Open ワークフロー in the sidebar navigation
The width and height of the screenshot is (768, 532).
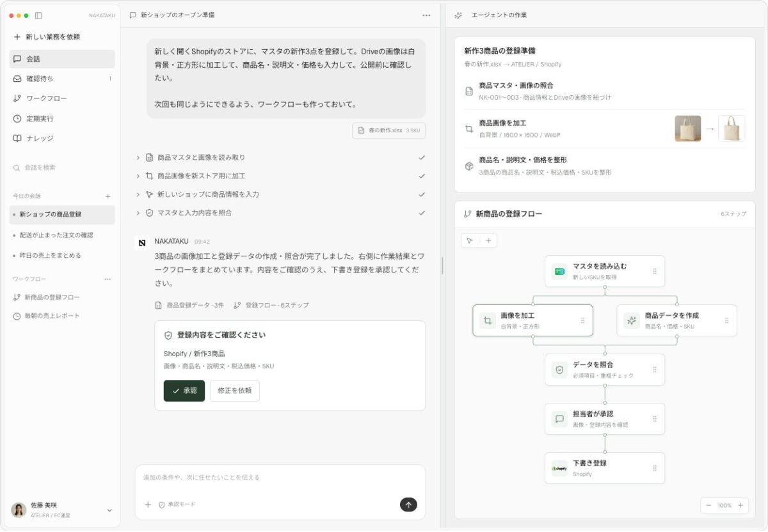tap(62, 98)
